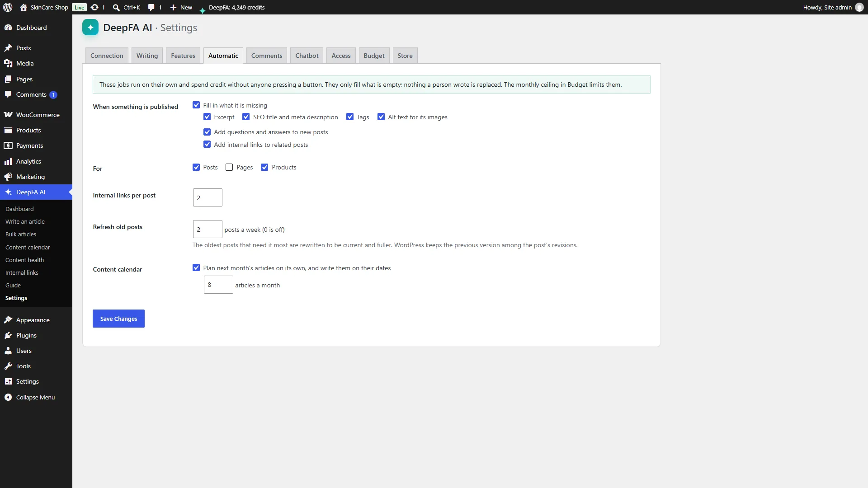Viewport: 868px width, 488px height.
Task: Uncheck Plan next month's articles checkbox
Action: click(196, 267)
